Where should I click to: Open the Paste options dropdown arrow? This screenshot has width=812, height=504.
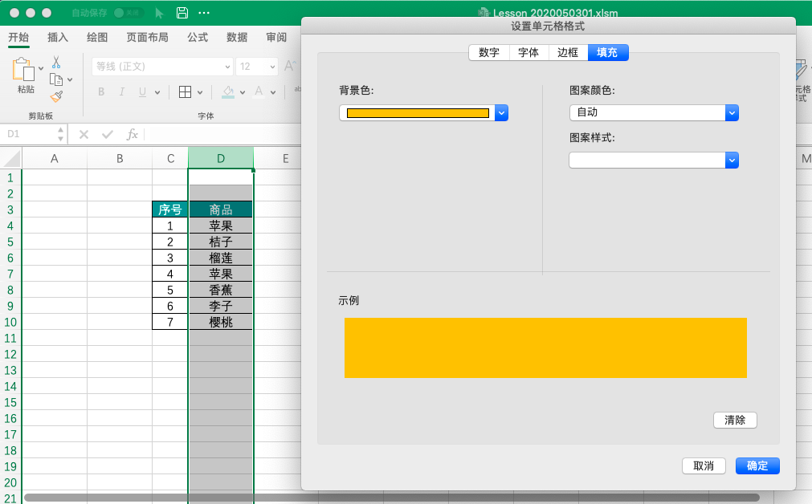pyautogui.click(x=41, y=69)
